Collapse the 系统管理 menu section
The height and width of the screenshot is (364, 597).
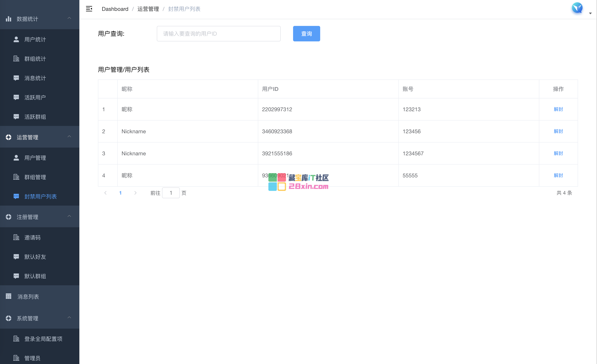coord(69,318)
